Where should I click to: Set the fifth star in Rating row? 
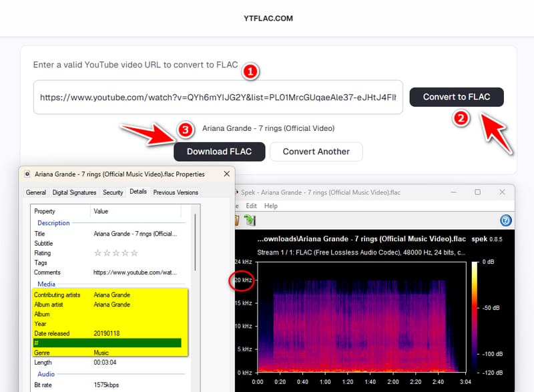tap(135, 253)
